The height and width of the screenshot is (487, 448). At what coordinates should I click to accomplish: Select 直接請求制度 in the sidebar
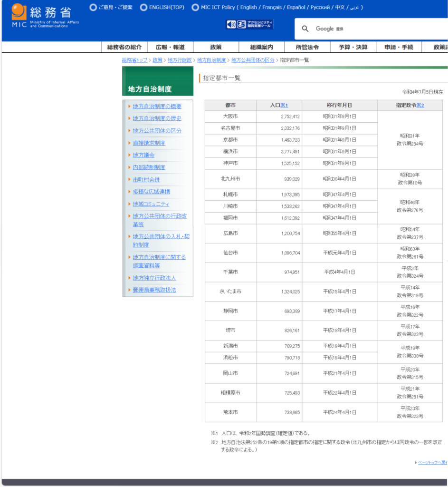coord(149,143)
